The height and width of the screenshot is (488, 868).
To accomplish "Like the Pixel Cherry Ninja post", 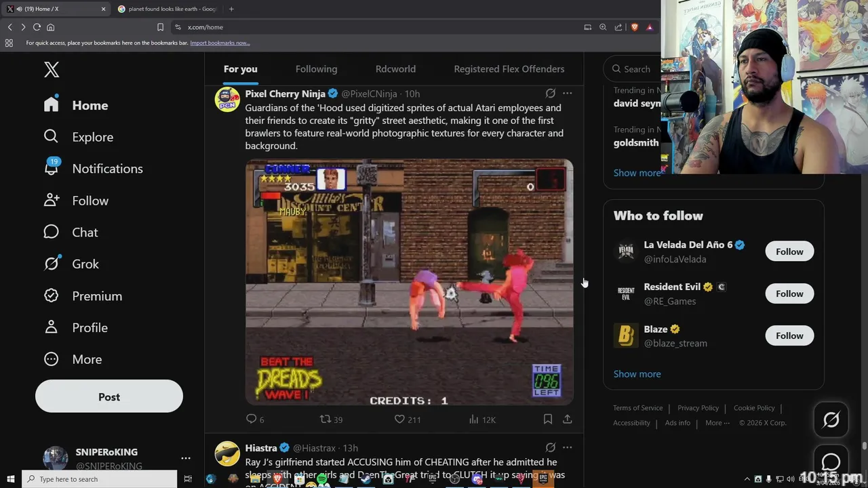I will (408, 420).
